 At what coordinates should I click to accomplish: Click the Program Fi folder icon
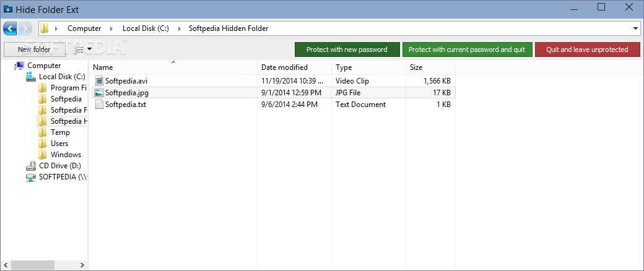(x=42, y=87)
